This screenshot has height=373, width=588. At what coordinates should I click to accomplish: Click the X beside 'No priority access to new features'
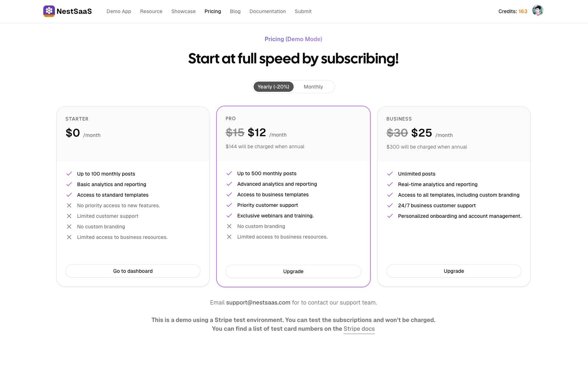point(69,205)
